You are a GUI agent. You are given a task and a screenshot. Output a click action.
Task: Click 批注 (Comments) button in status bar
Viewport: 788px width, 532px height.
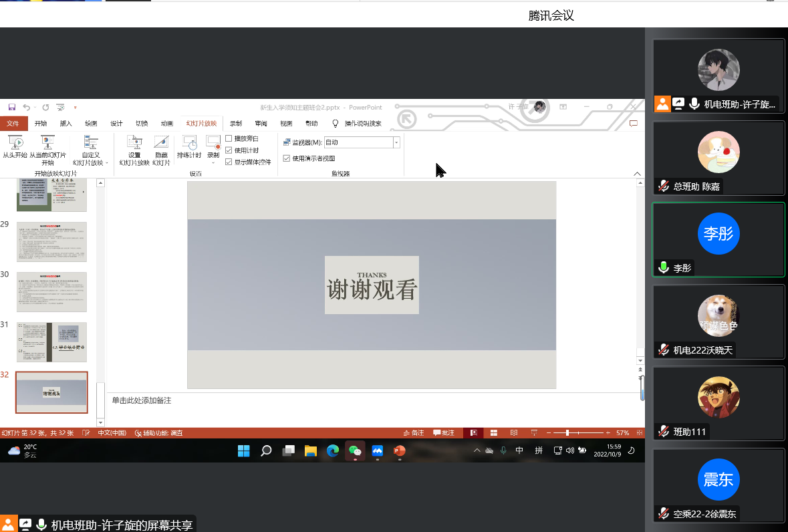coord(444,433)
